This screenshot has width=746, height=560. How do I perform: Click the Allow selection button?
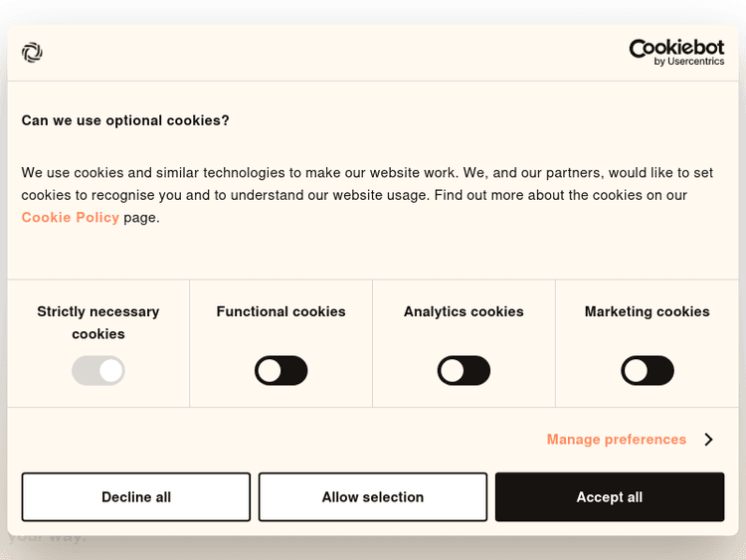coord(373,497)
